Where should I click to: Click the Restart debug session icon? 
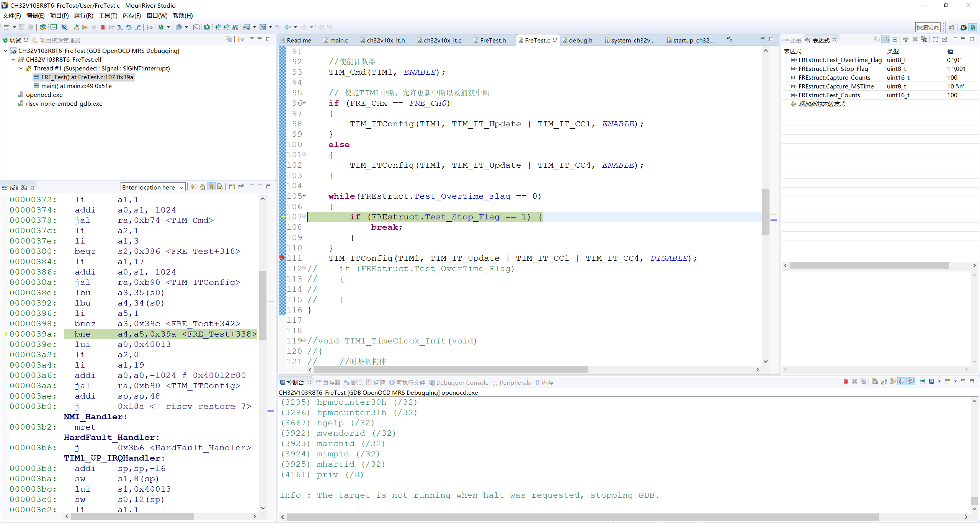tap(76, 27)
